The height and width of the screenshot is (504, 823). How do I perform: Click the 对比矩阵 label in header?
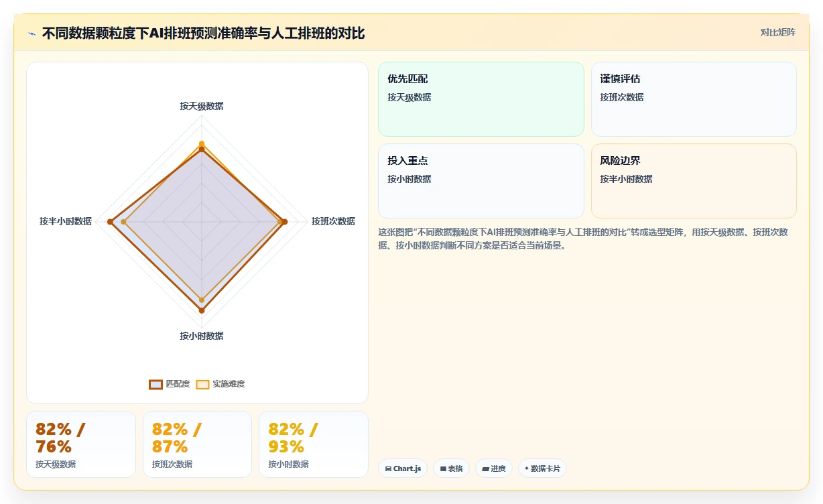point(778,33)
